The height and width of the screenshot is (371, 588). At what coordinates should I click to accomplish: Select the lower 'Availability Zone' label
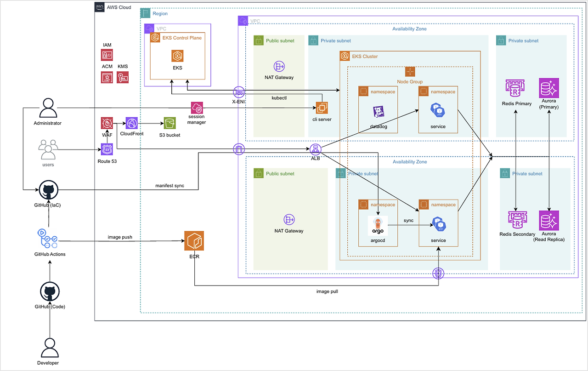pos(409,162)
